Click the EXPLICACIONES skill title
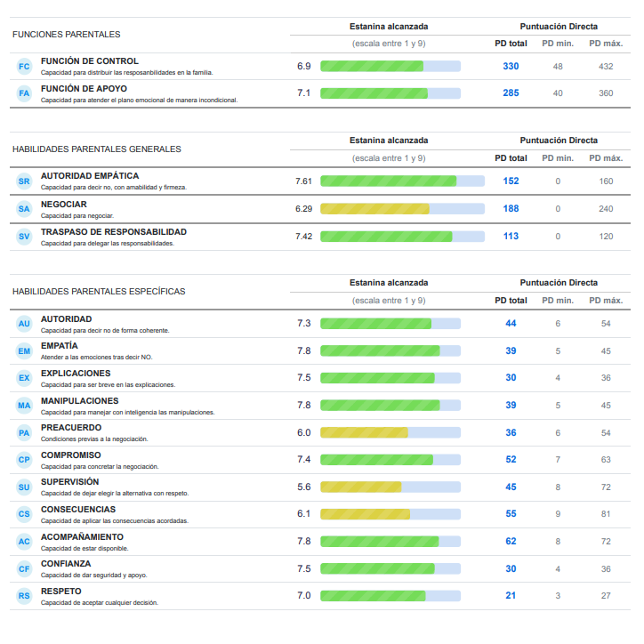Screen dimensions: 644x644 [x=76, y=374]
